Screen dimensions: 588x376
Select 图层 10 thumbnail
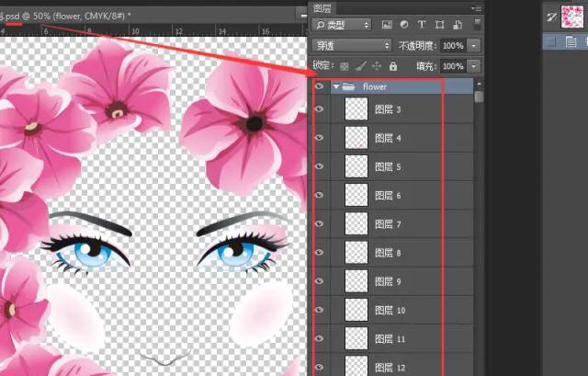pyautogui.click(x=356, y=311)
